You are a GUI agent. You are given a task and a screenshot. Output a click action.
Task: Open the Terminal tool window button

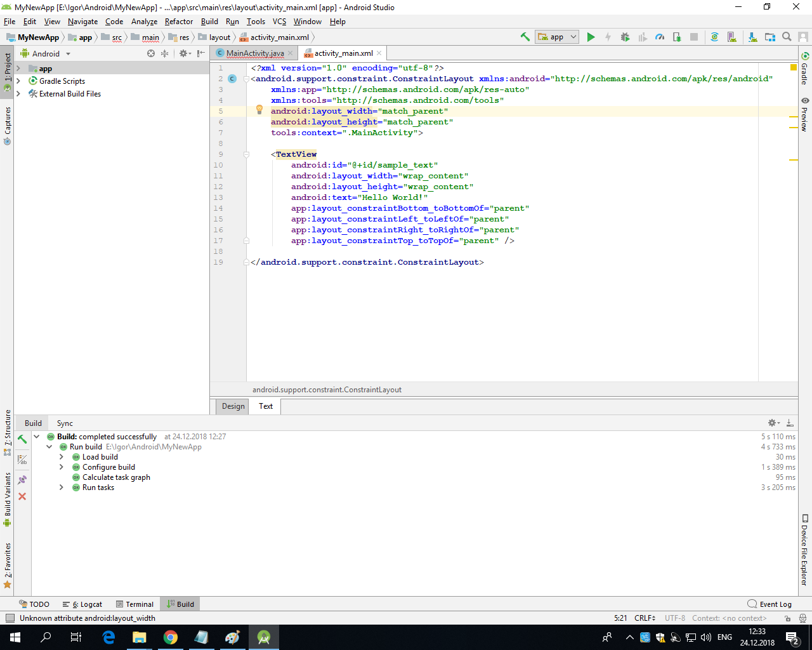click(134, 604)
